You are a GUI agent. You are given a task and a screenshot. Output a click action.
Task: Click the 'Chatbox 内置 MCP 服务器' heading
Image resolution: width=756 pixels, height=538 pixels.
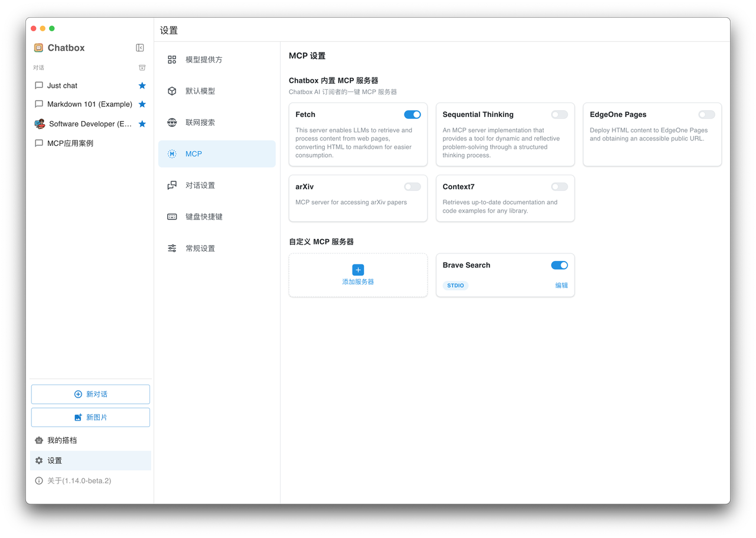333,80
